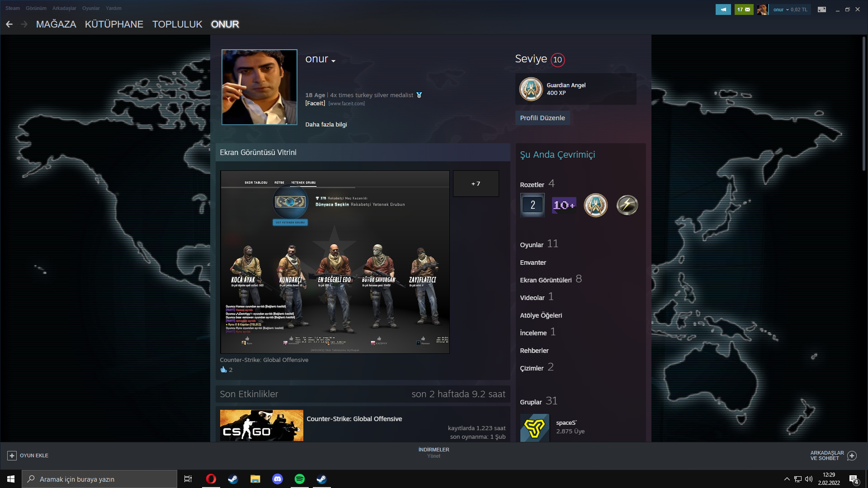Open the Envanter link
The width and height of the screenshot is (868, 488).
coord(533,263)
